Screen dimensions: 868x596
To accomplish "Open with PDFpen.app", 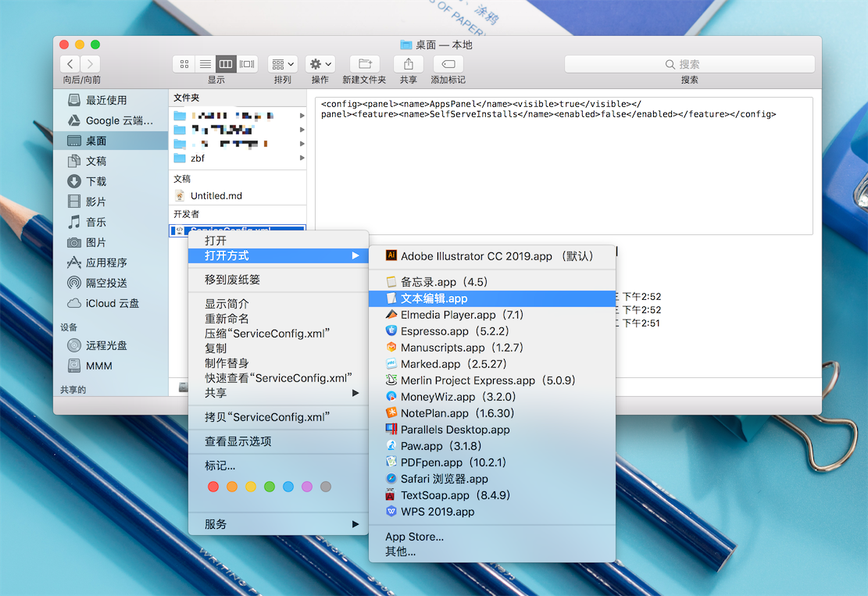I will (x=492, y=462).
